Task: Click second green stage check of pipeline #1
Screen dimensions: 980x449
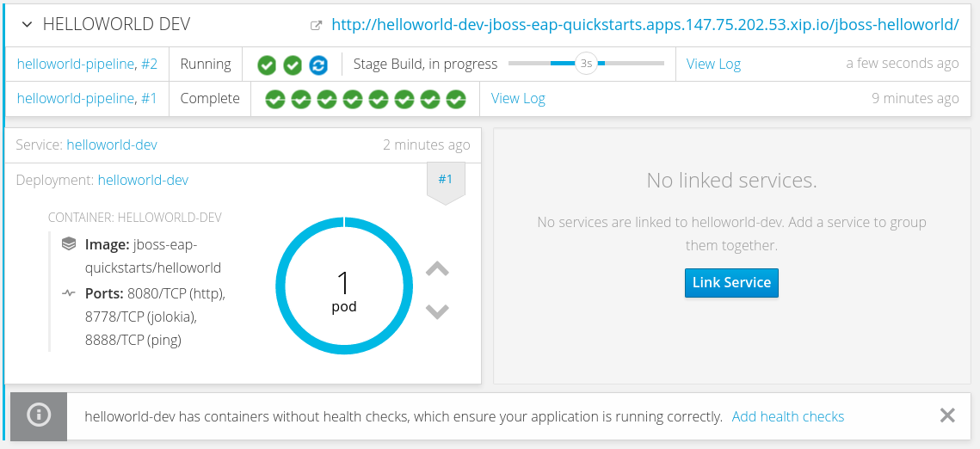Action: pos(300,99)
